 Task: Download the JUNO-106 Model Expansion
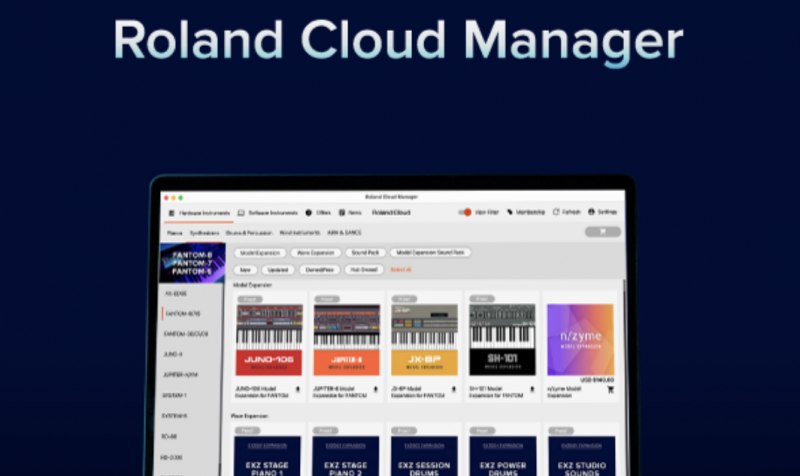[x=298, y=389]
